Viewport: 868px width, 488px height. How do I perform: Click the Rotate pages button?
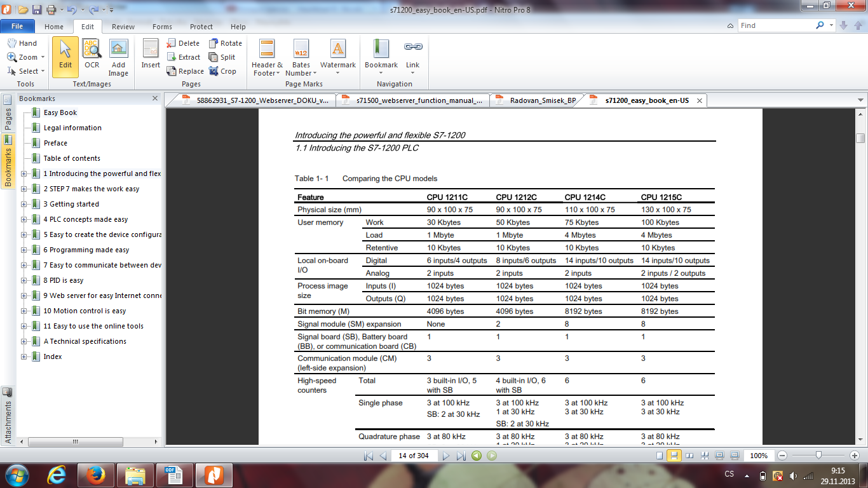pos(226,43)
